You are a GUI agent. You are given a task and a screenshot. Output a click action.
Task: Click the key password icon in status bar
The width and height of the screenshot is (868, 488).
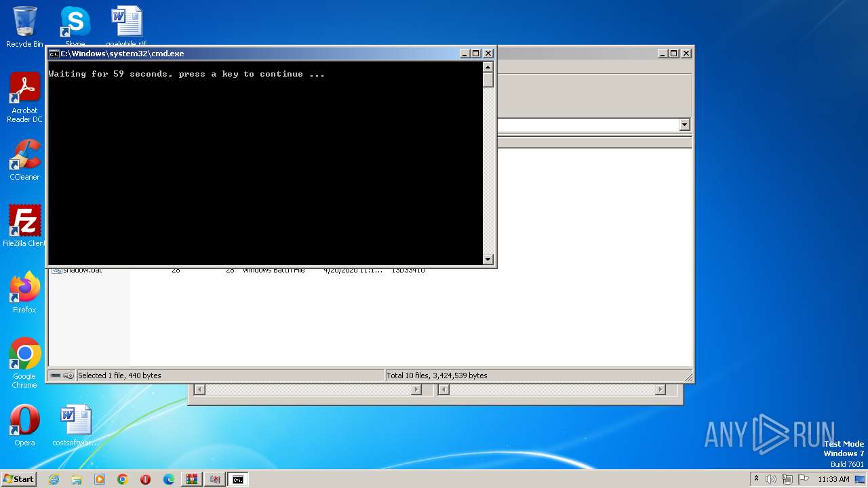point(68,375)
